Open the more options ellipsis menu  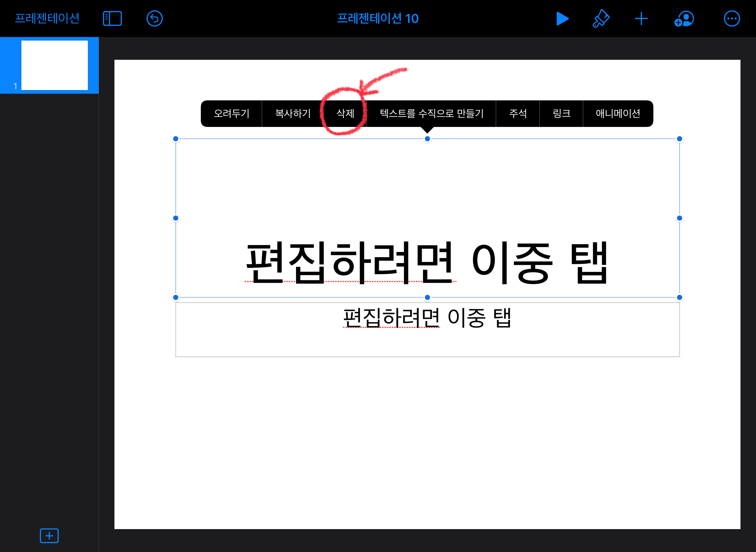[732, 18]
